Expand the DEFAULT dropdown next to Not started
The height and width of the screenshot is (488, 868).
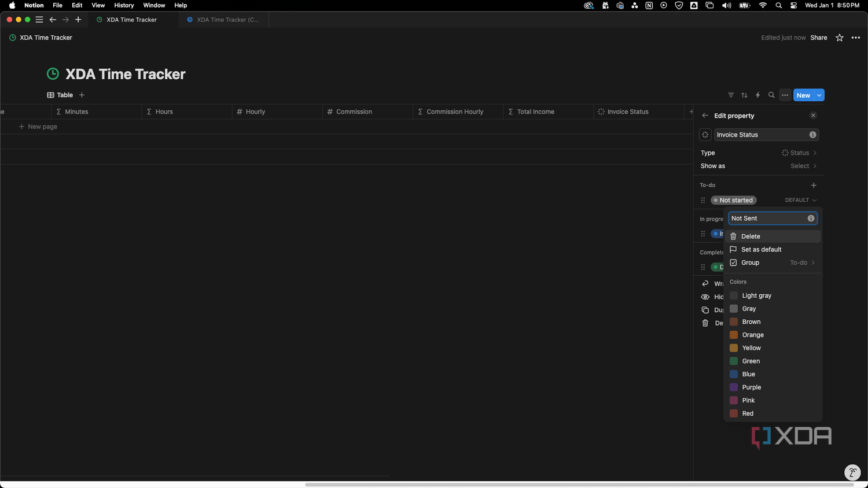click(801, 200)
